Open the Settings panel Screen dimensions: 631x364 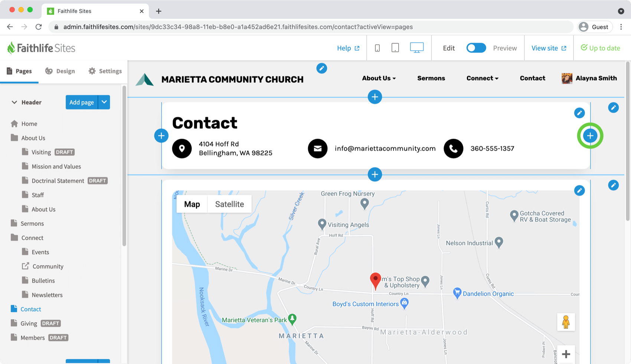tap(104, 71)
